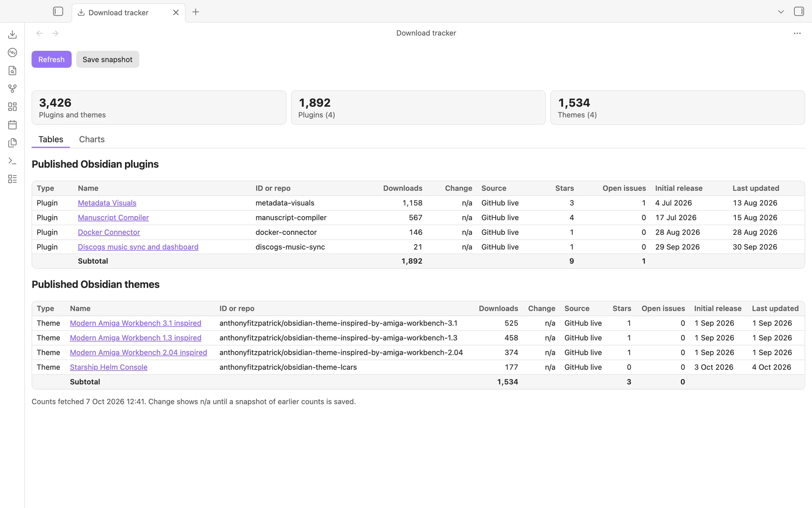Click the plugins table Last updated header
The width and height of the screenshot is (812, 508).
(756, 188)
